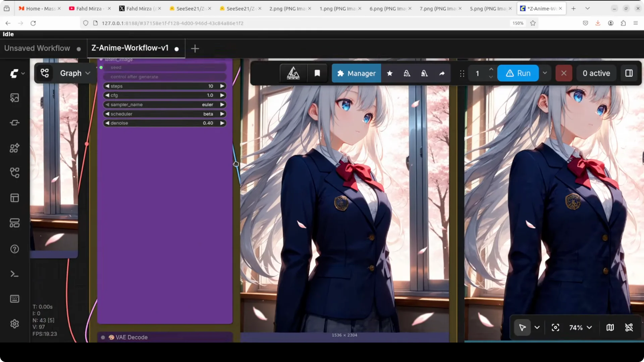Image resolution: width=644 pixels, height=362 pixels.
Task: Reload the browser page
Action: tap(33, 23)
